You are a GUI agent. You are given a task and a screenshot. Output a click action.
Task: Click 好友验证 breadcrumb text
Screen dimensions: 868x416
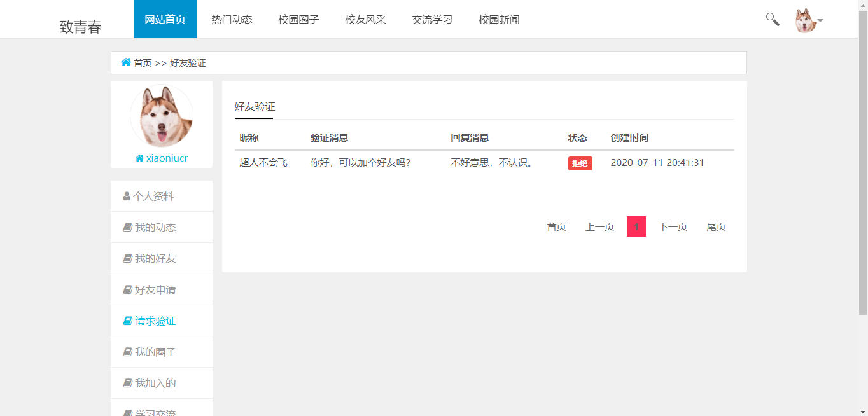click(188, 63)
